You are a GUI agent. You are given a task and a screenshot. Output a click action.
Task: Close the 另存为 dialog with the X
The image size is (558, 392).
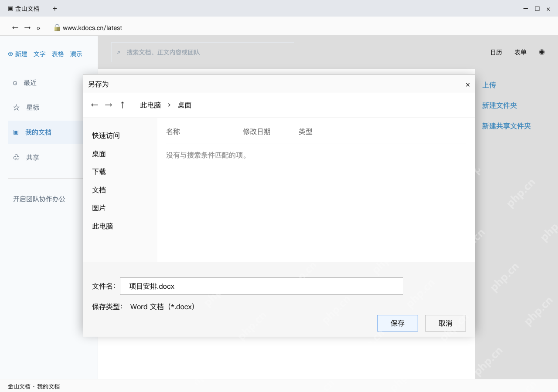pyautogui.click(x=468, y=85)
